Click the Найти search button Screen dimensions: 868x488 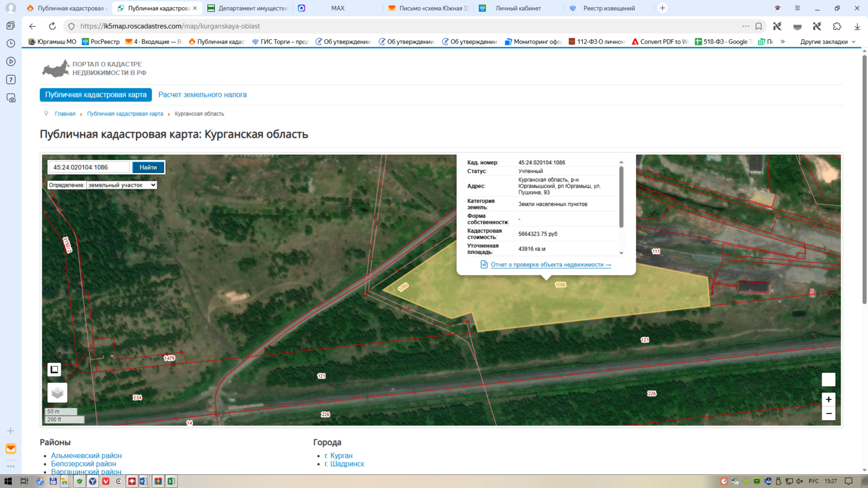148,167
